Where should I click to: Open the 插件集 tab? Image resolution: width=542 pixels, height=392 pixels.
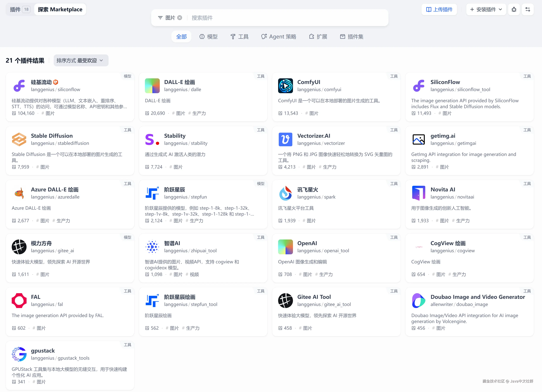[x=352, y=36]
